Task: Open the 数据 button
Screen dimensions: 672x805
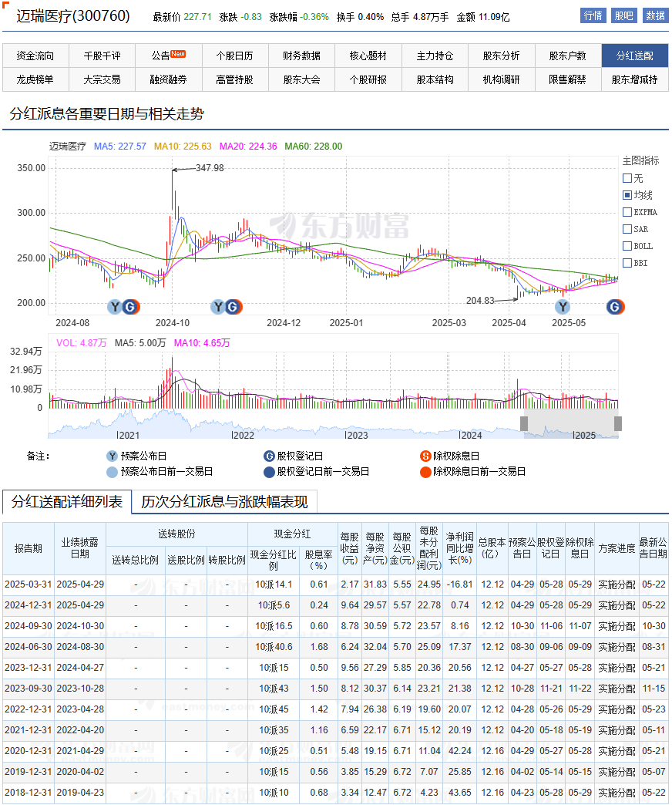Action: [x=655, y=16]
